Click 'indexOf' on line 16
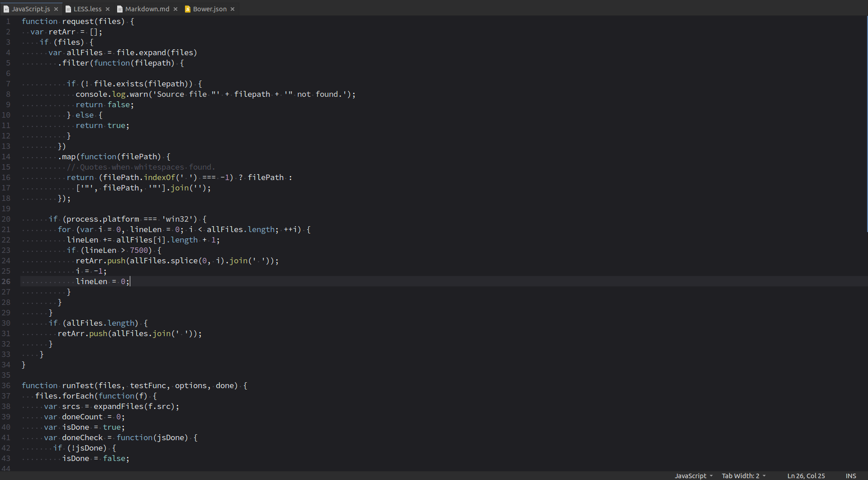 [159, 177]
